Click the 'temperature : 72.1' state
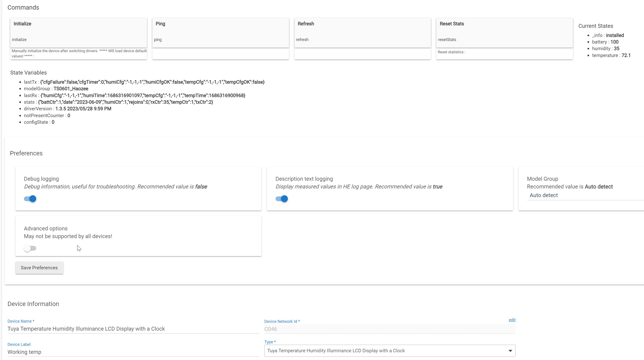Viewport: 644px width, 360px height. coord(611,55)
